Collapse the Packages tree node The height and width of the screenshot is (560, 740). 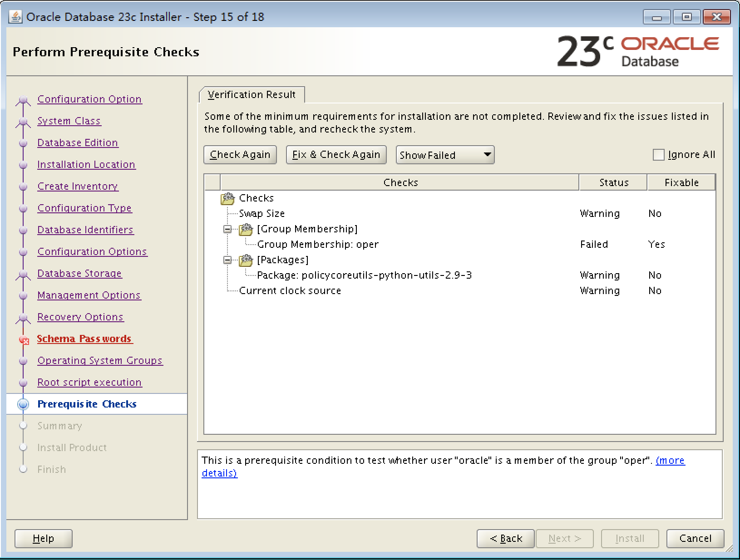coord(227,260)
